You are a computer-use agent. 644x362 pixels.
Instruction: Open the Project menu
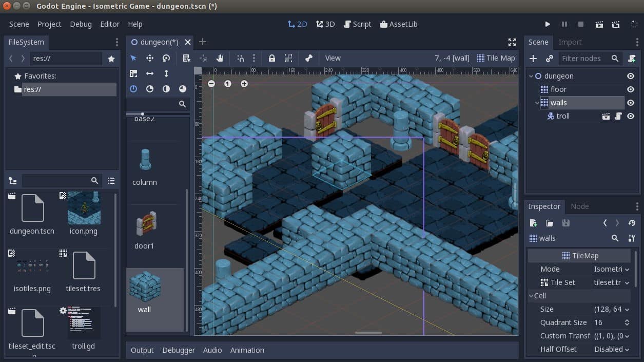tap(49, 24)
